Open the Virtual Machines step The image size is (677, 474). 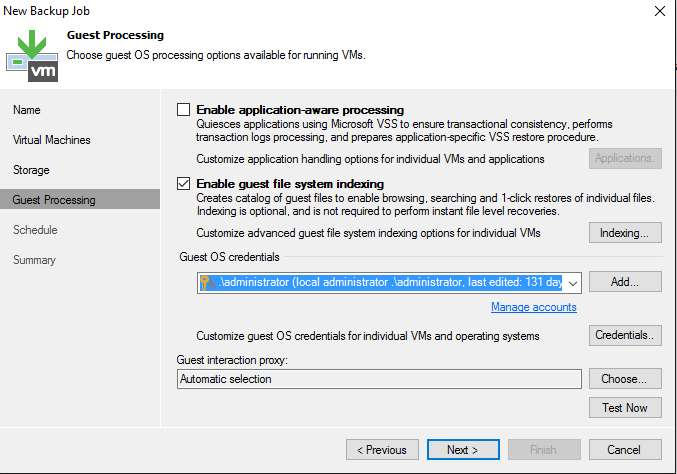pyautogui.click(x=52, y=140)
